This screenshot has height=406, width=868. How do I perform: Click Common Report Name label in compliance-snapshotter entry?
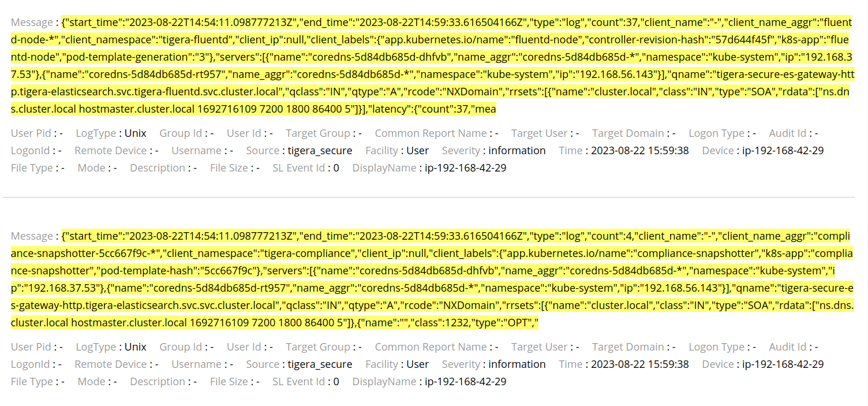431,347
